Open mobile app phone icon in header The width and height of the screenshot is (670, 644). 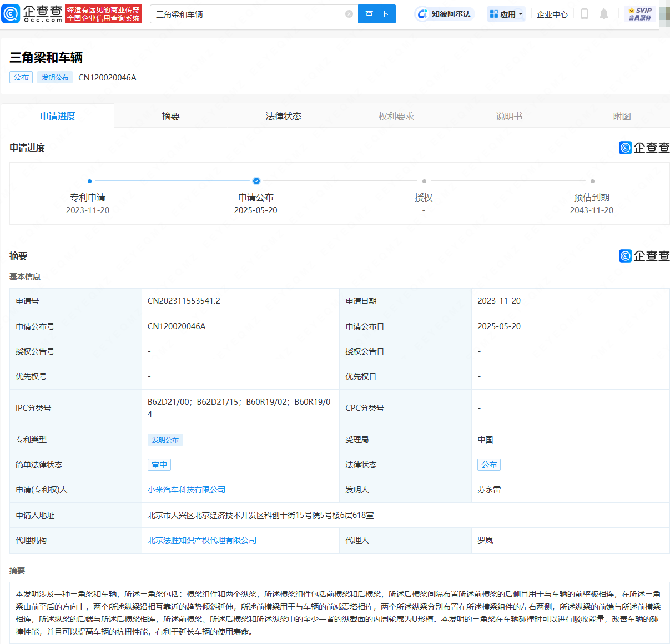(x=584, y=14)
